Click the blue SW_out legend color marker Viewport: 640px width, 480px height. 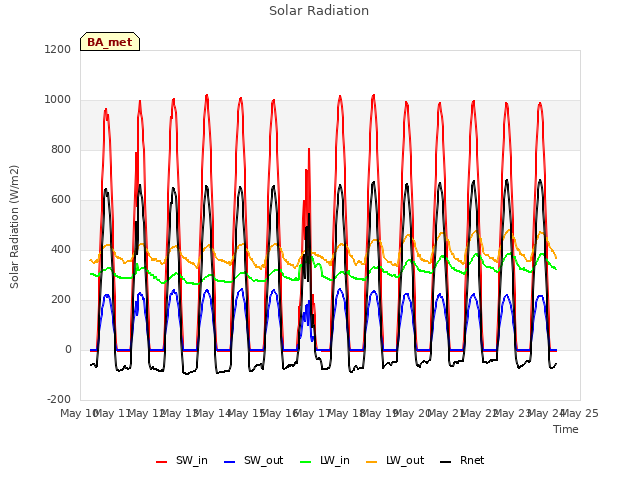pos(230,462)
